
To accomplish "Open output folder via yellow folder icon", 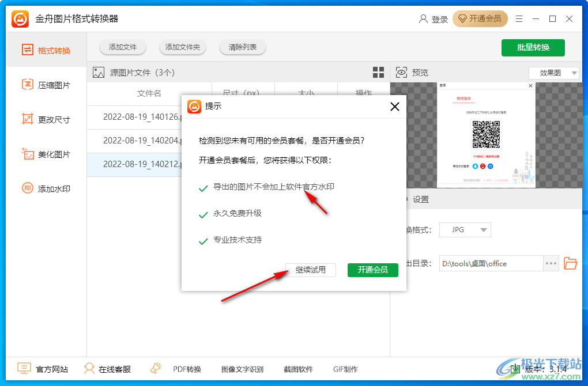I will pyautogui.click(x=570, y=263).
